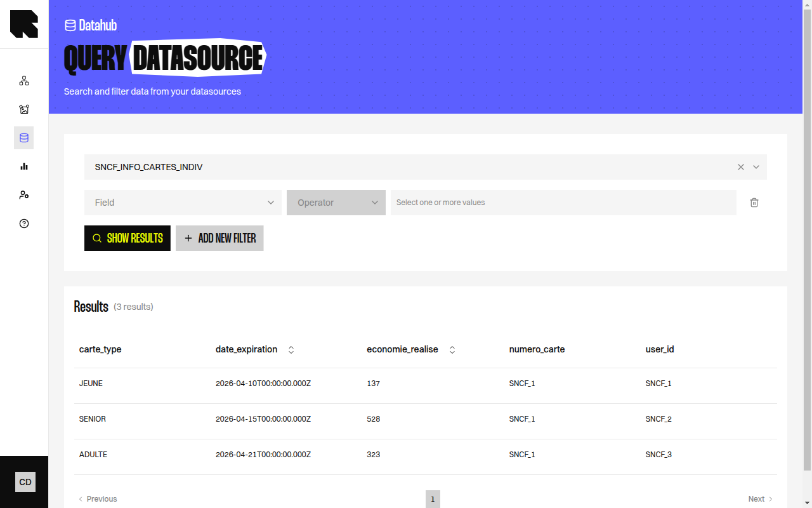The image size is (812, 508).
Task: Open the help question mark icon
Action: (x=24, y=224)
